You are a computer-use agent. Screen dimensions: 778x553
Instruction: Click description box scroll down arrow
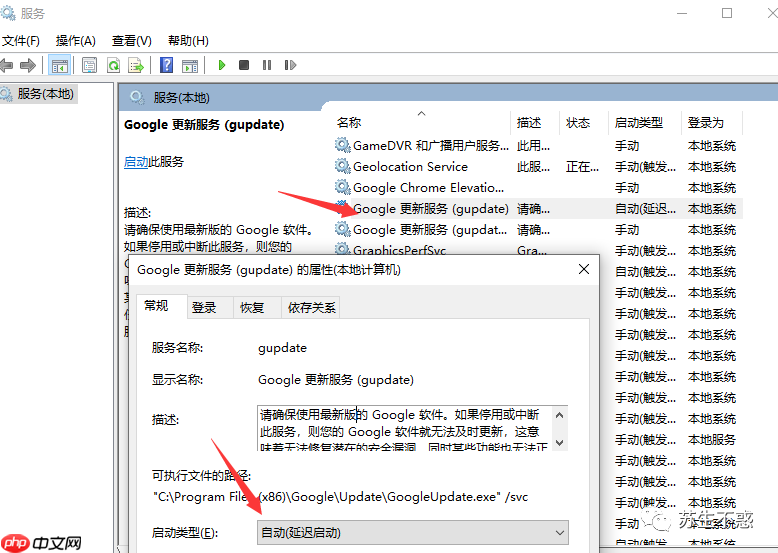point(560,442)
